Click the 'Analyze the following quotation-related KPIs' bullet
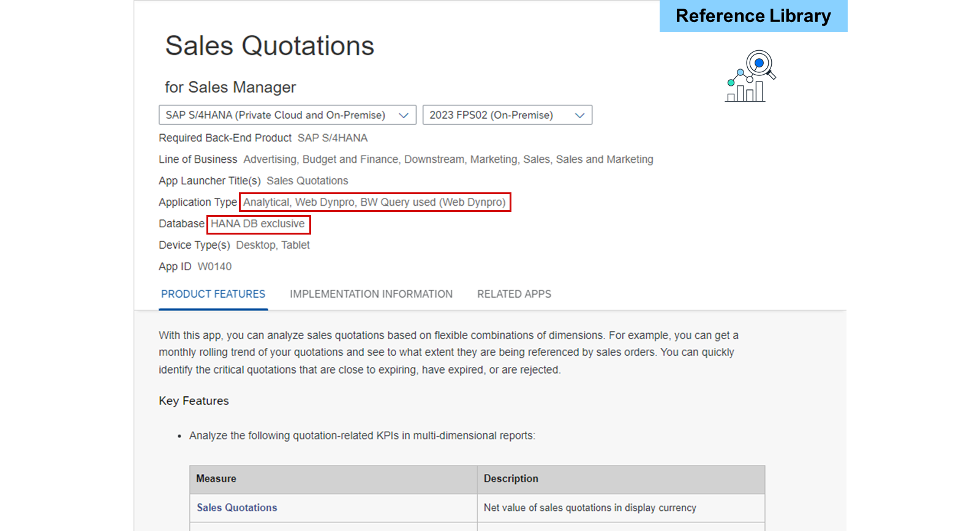 pyautogui.click(x=362, y=436)
